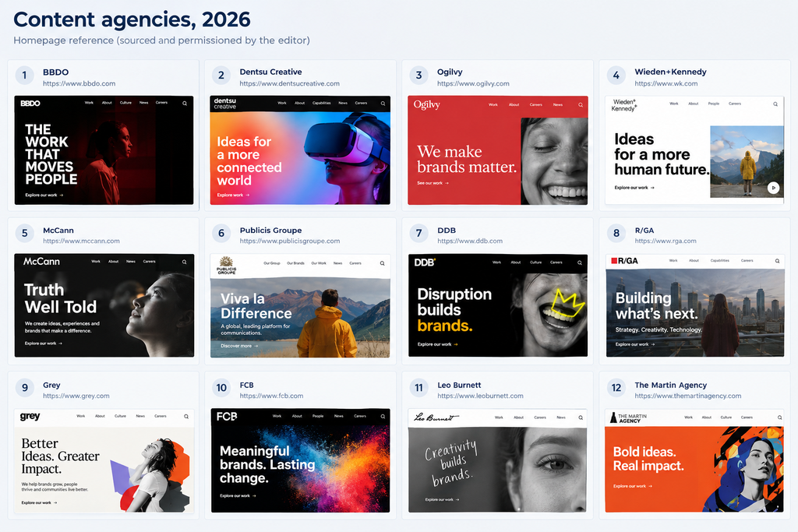Click Explore our work in BBDO hero
Viewport: 798px width, 532px height.
44,196
